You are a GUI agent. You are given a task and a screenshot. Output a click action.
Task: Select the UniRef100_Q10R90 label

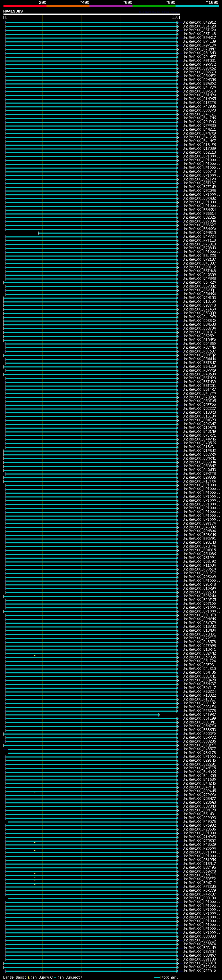coord(199,588)
